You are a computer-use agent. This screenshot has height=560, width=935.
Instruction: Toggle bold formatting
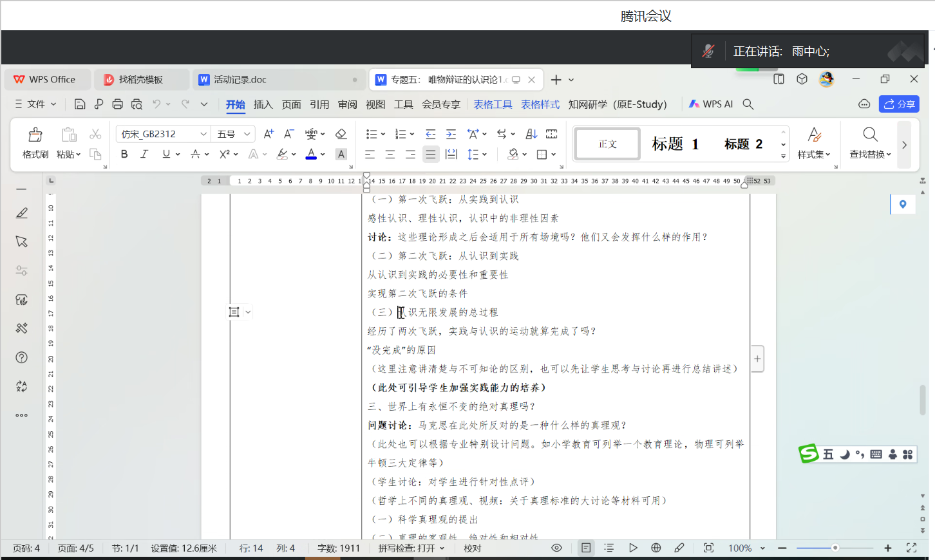coord(124,154)
